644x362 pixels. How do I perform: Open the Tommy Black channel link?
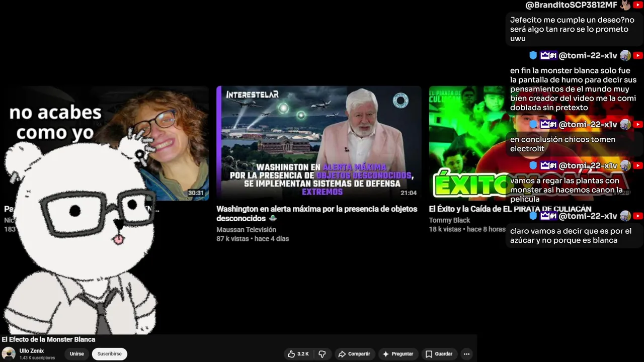point(449,220)
